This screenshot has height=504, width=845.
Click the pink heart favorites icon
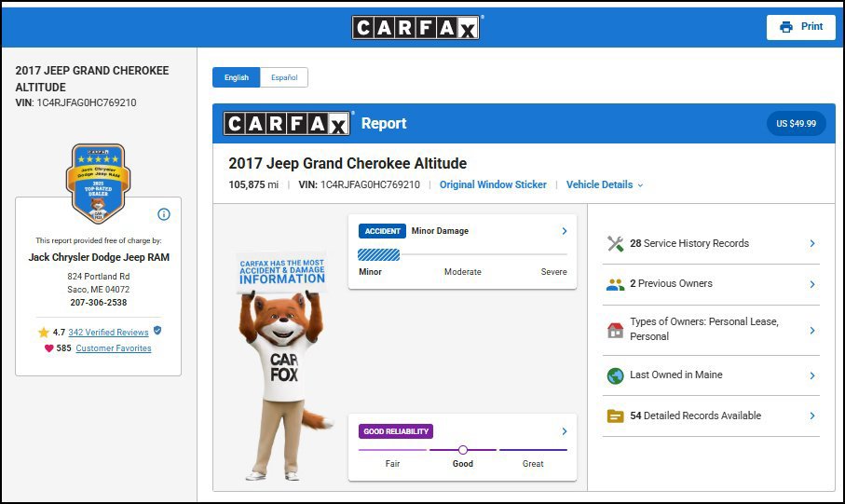(48, 348)
